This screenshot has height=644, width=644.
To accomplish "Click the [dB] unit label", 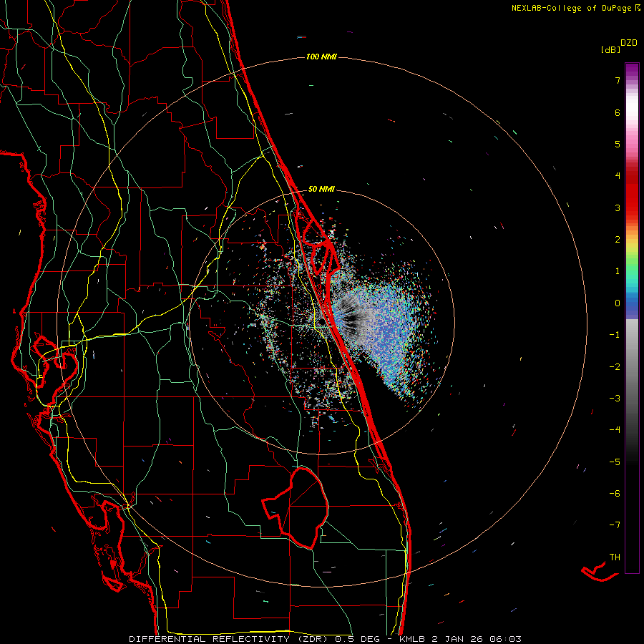I will 610,49.
